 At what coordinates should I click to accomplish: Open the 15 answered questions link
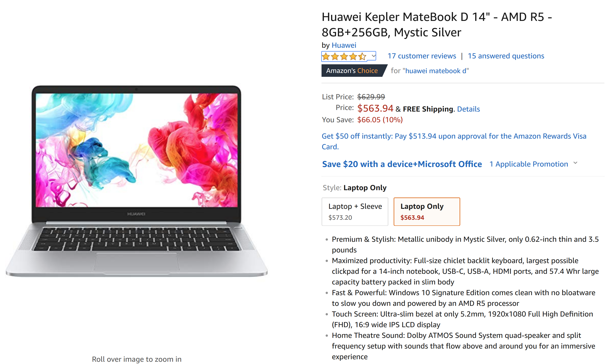click(506, 56)
